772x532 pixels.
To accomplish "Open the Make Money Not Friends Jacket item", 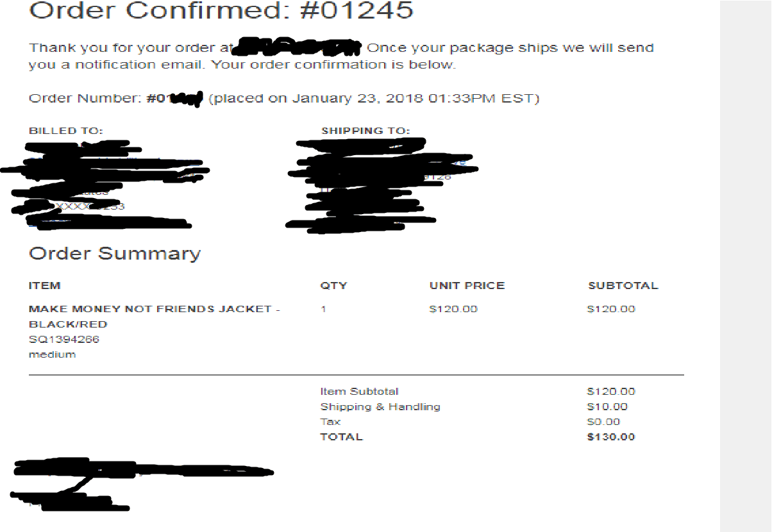I will 154,309.
